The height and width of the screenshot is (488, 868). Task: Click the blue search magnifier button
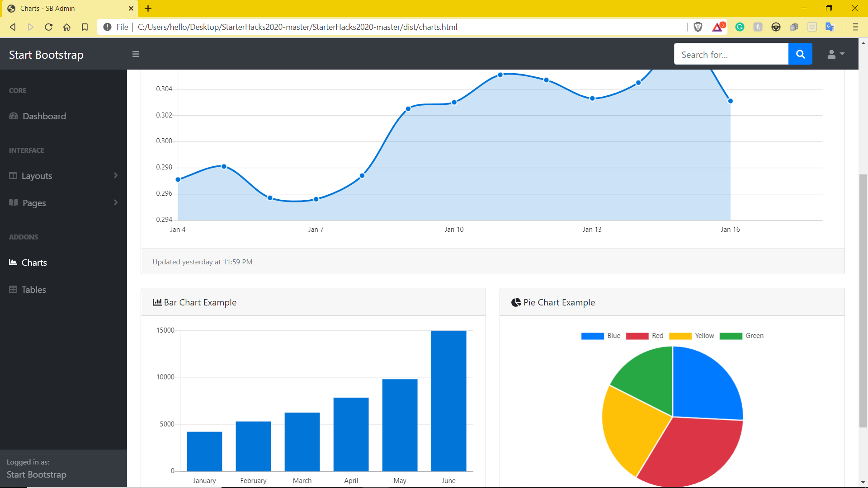(800, 54)
